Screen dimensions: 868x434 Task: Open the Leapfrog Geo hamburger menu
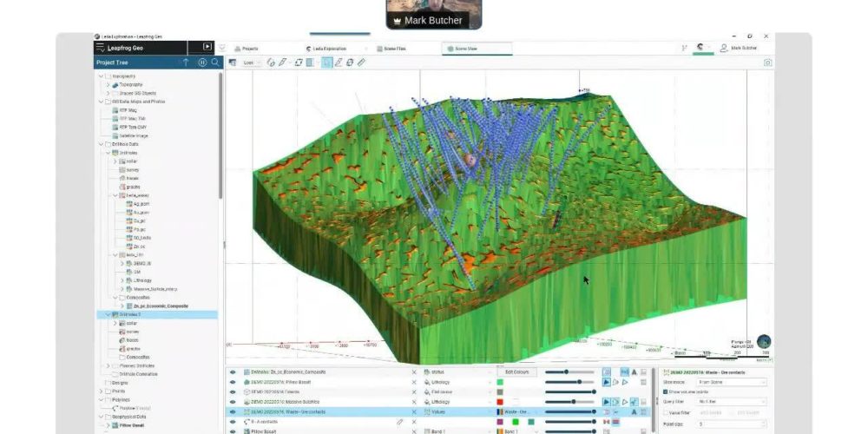(x=102, y=47)
